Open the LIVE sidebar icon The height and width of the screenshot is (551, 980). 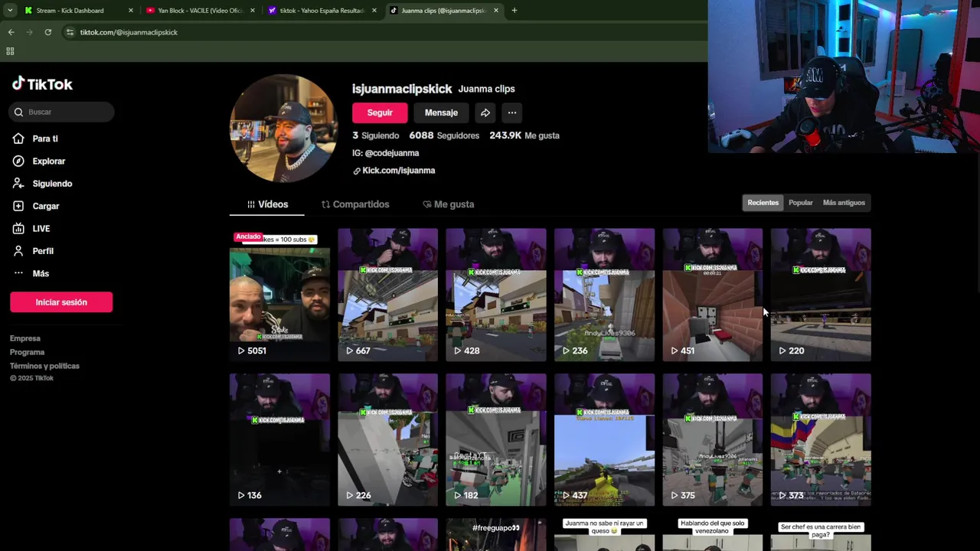click(x=18, y=228)
